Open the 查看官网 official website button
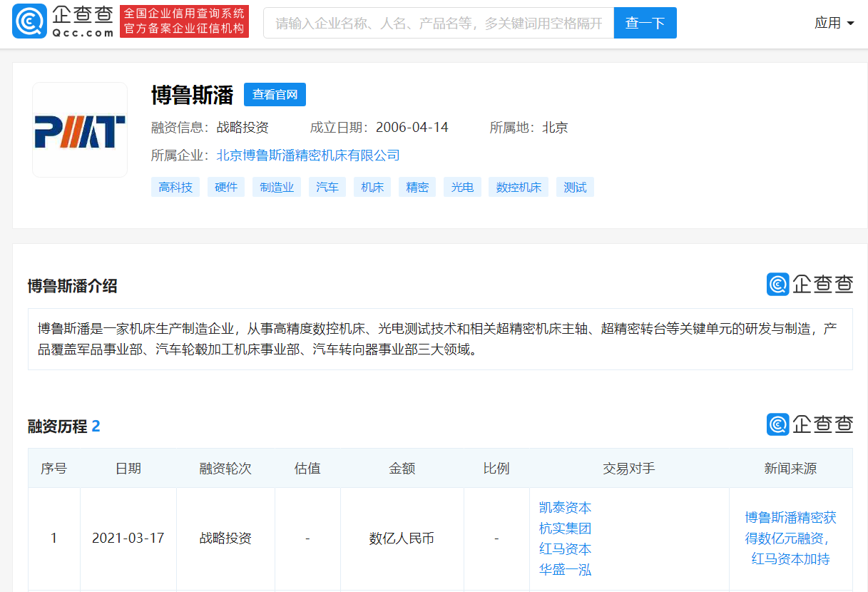The width and height of the screenshot is (868, 592). [x=275, y=94]
